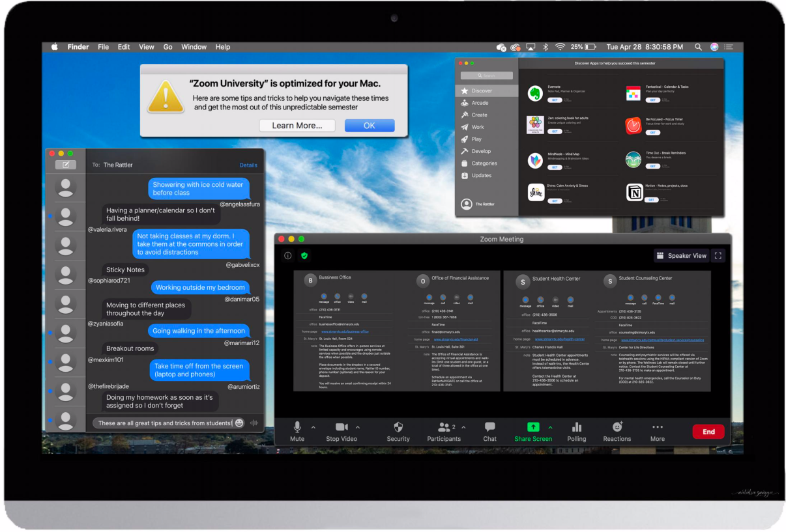Open the Speaker View layout switcher
Screen dimensions: 786x532
(x=681, y=256)
